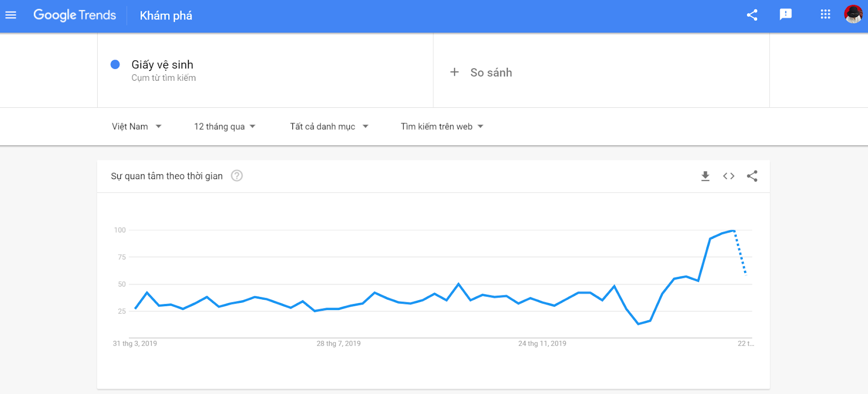Viewport: 868px width, 394px height.
Task: Edit the Giấy vệ sinh search term
Action: [x=162, y=65]
